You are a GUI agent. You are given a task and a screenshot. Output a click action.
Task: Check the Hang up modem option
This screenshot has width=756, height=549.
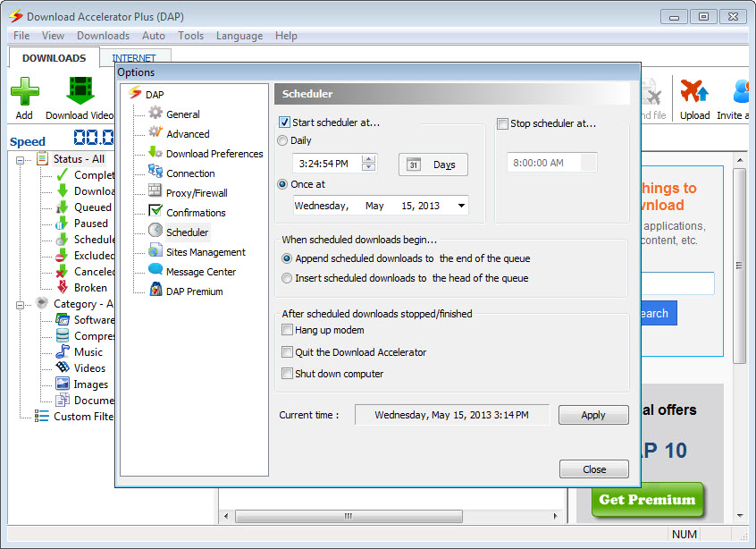(288, 330)
